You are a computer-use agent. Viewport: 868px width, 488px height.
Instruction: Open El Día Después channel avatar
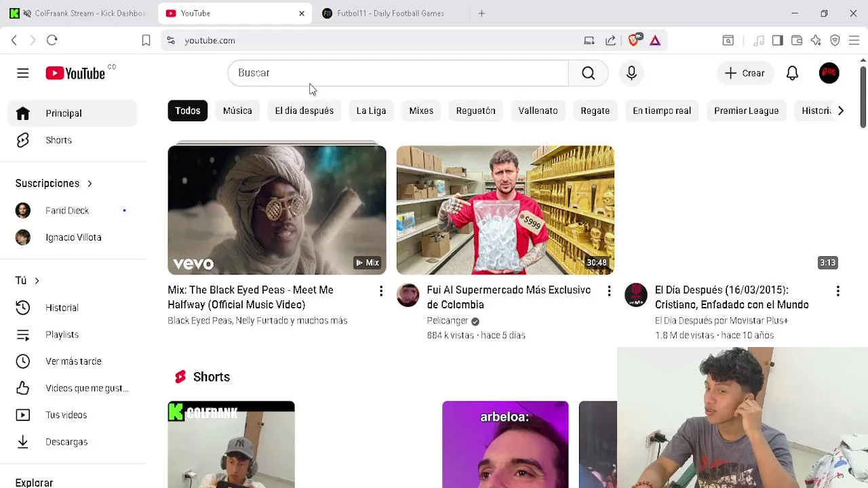tap(636, 296)
